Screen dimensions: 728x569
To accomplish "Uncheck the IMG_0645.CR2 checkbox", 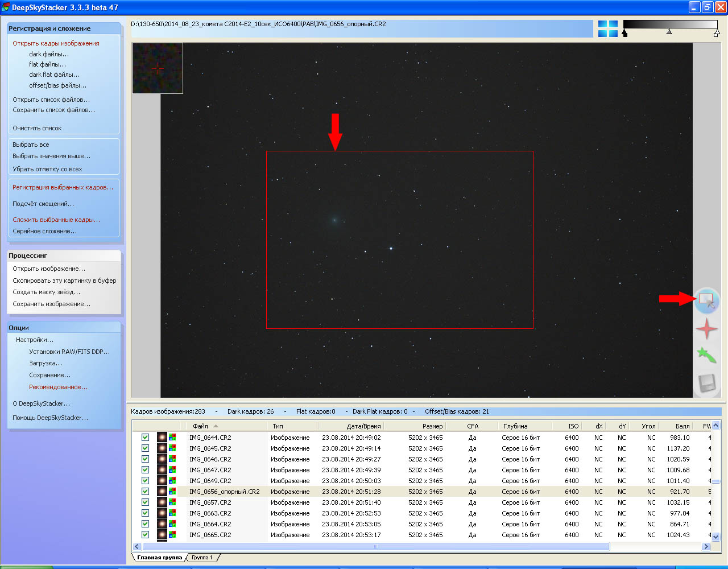I will point(146,448).
